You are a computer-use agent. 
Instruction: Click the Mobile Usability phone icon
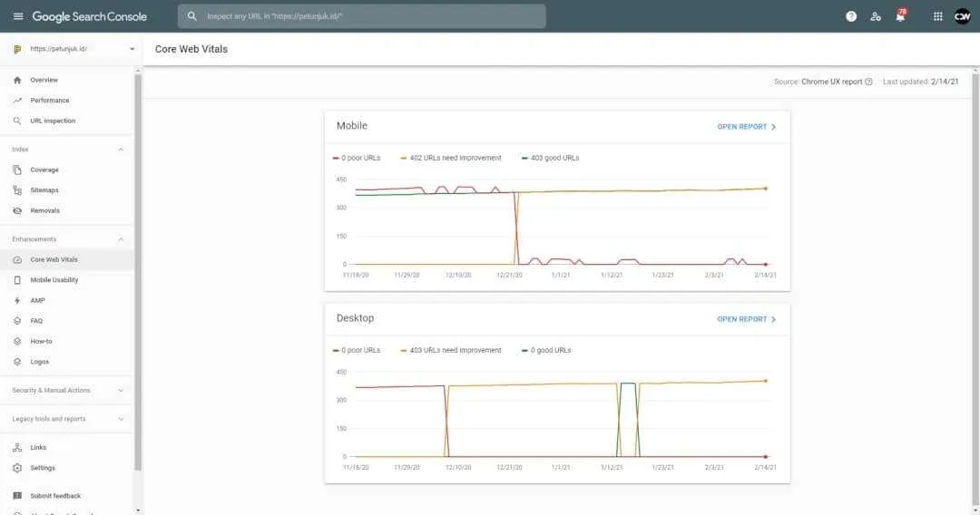click(17, 280)
